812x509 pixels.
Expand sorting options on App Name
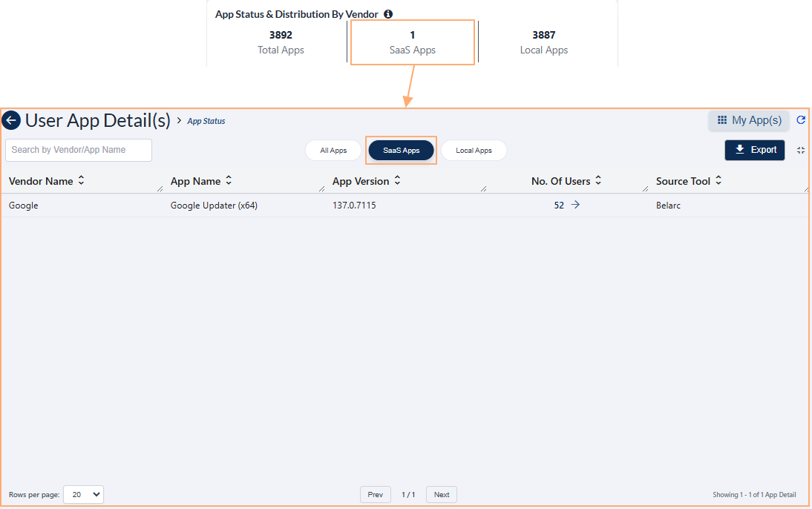[228, 181]
